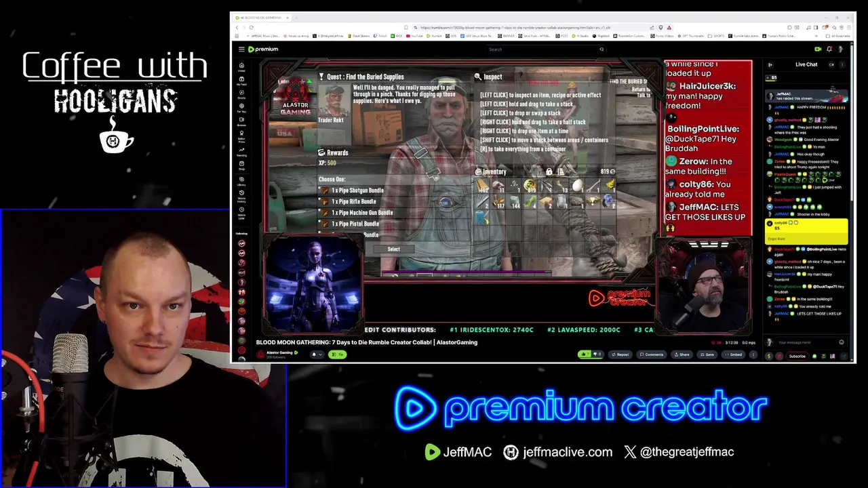The image size is (868, 488).
Task: Dislike the Blood Moon Gathering stream
Action: point(597,354)
